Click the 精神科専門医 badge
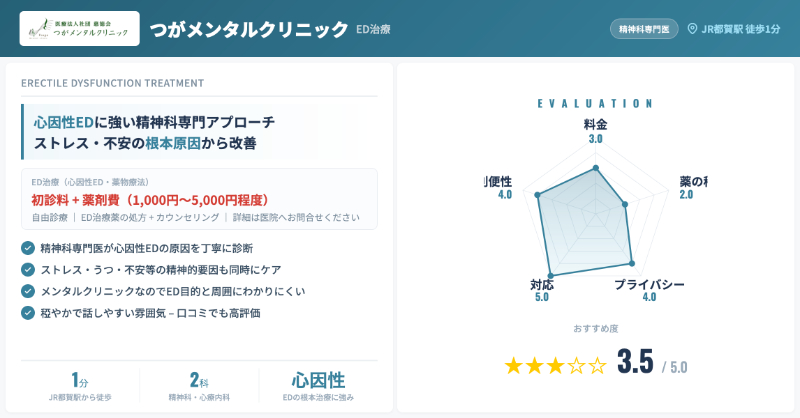This screenshot has width=800, height=418. click(x=644, y=29)
